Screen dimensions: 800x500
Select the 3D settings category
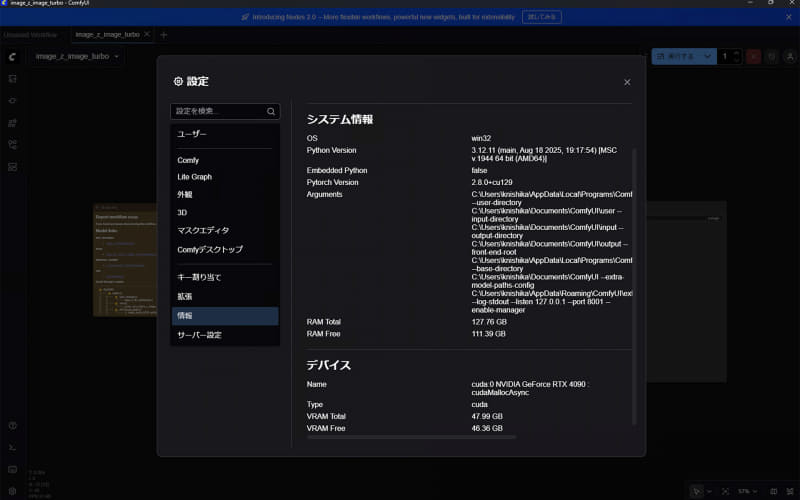(225, 212)
